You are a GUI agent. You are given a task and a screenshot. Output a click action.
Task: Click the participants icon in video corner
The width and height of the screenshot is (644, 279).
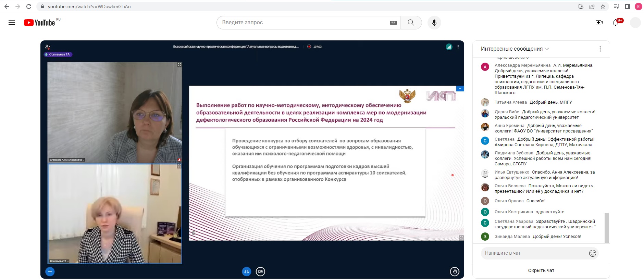tap(48, 47)
